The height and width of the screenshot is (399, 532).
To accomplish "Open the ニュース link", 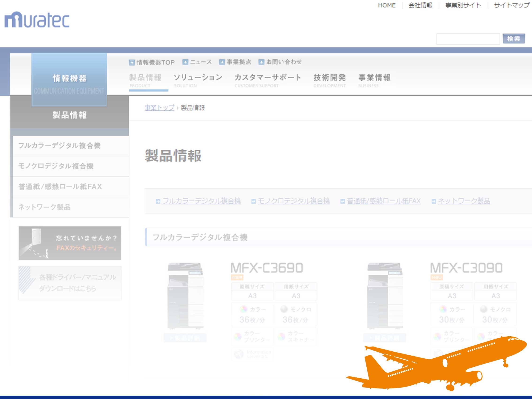I will coord(201,62).
